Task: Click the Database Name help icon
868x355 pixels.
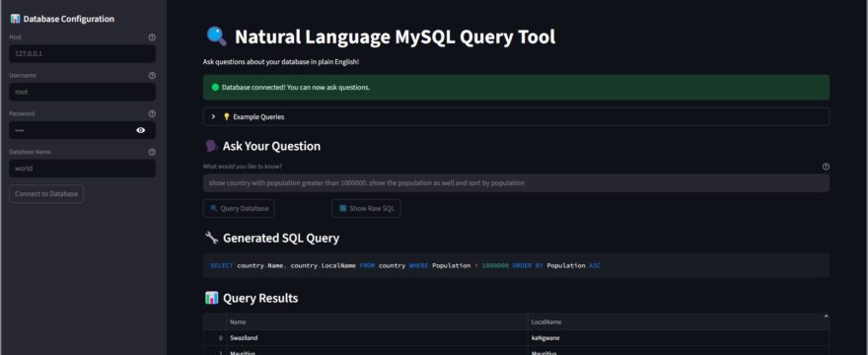Action: [x=152, y=152]
